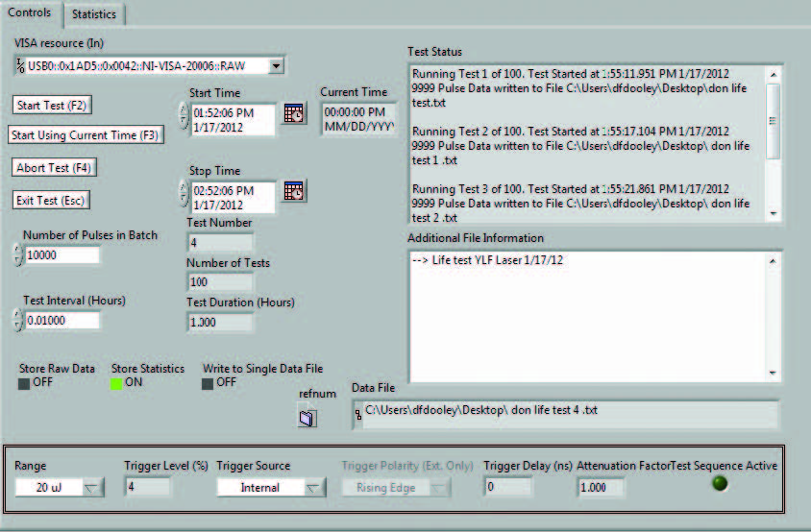Switch to the Statistics tab

[x=94, y=14]
